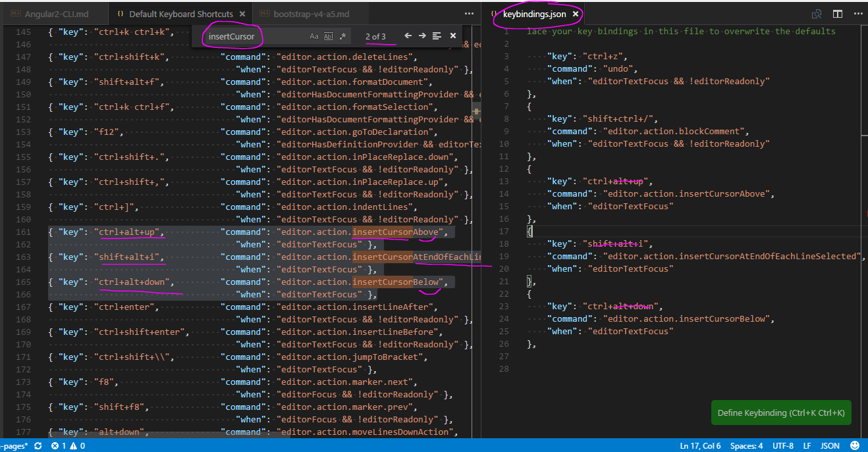Open errors and warnings count in status bar
Image resolution: width=868 pixels, height=452 pixels.
pos(68,446)
